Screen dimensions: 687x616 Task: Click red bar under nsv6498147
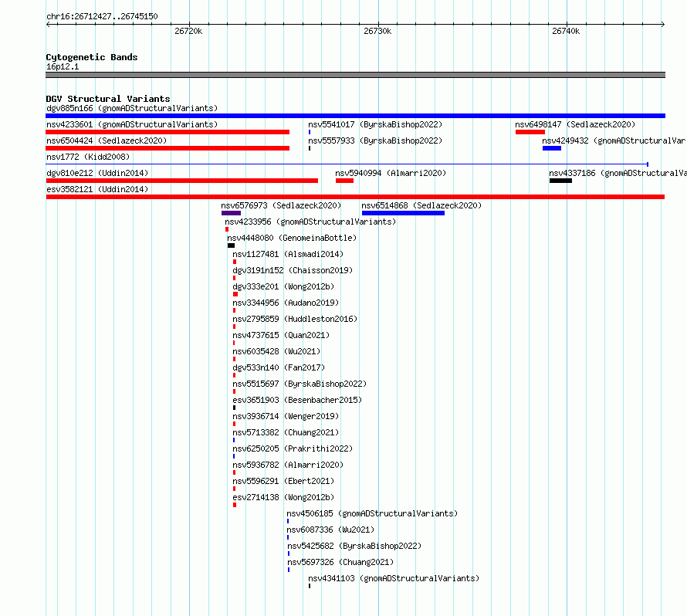530,132
